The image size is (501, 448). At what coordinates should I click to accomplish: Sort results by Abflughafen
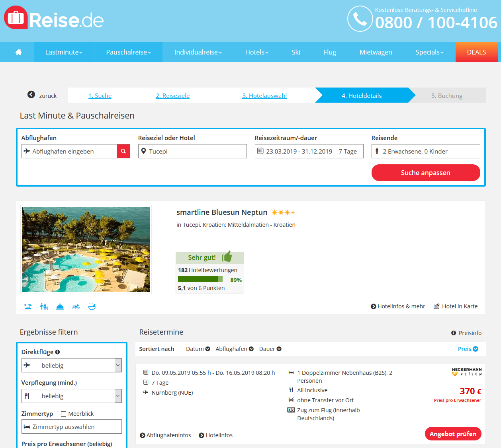point(235,349)
